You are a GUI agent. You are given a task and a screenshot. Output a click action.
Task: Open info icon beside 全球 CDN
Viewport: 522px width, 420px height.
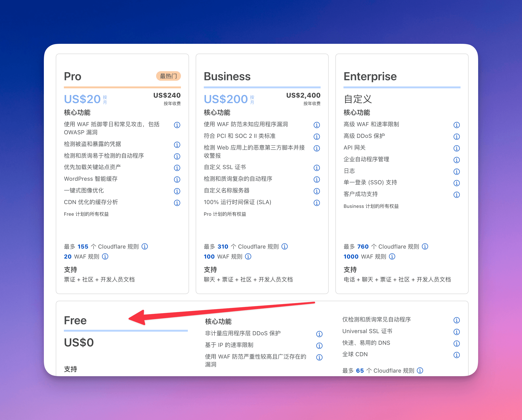456,355
